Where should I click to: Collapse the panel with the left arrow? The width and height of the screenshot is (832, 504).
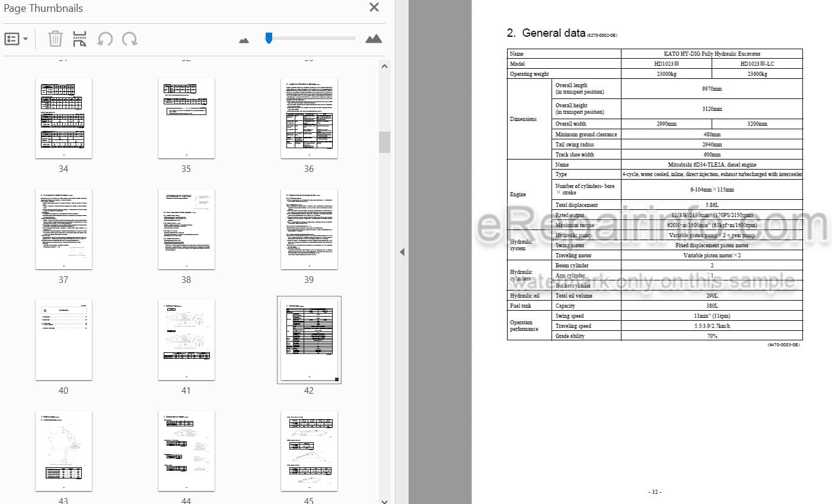pos(402,252)
